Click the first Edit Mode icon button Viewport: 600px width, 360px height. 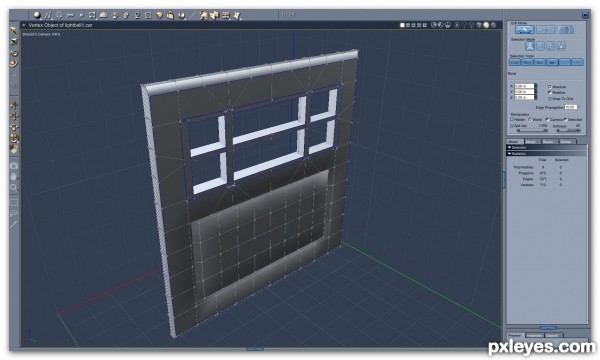click(x=525, y=29)
